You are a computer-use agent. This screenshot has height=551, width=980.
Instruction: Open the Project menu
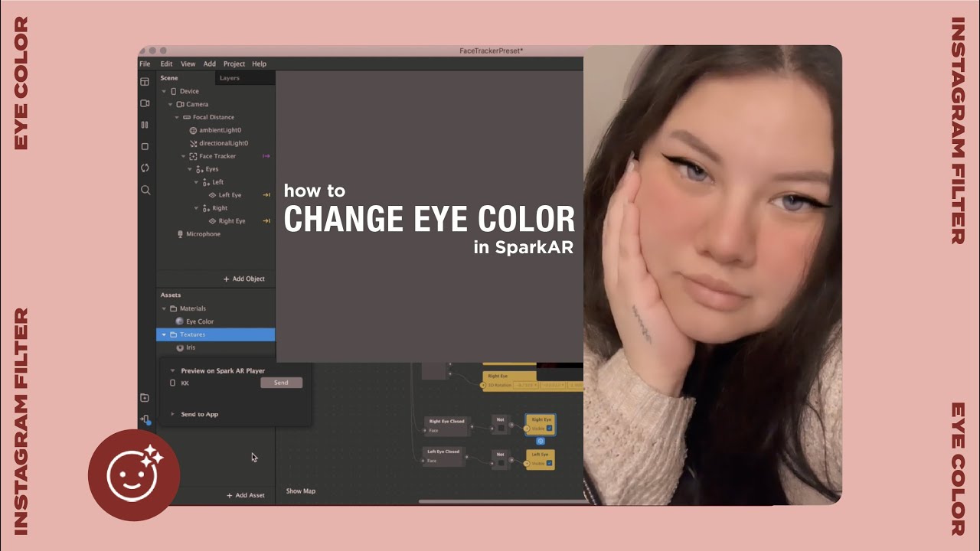[234, 64]
